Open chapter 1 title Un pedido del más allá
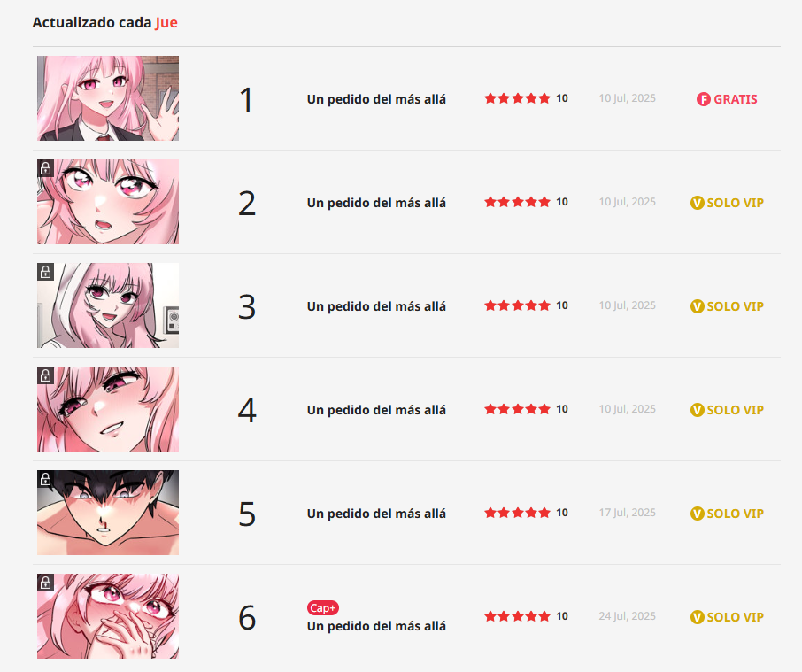The height and width of the screenshot is (672, 802). 376,99
